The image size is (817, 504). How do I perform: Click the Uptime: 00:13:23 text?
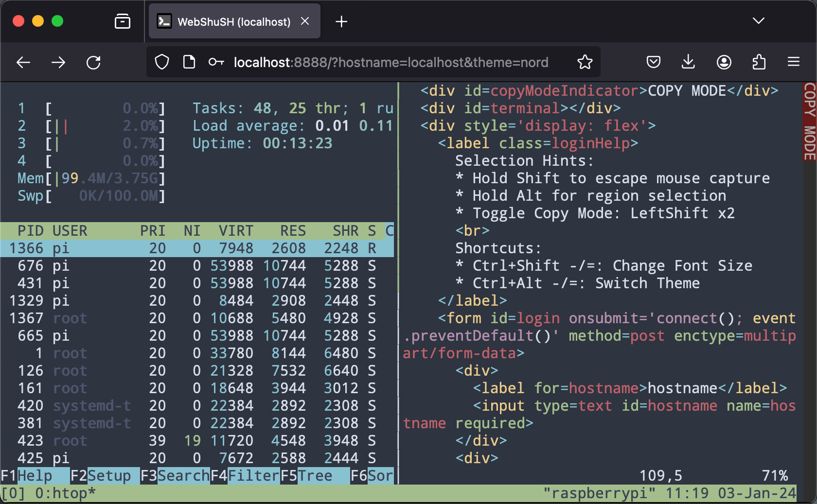tap(263, 143)
